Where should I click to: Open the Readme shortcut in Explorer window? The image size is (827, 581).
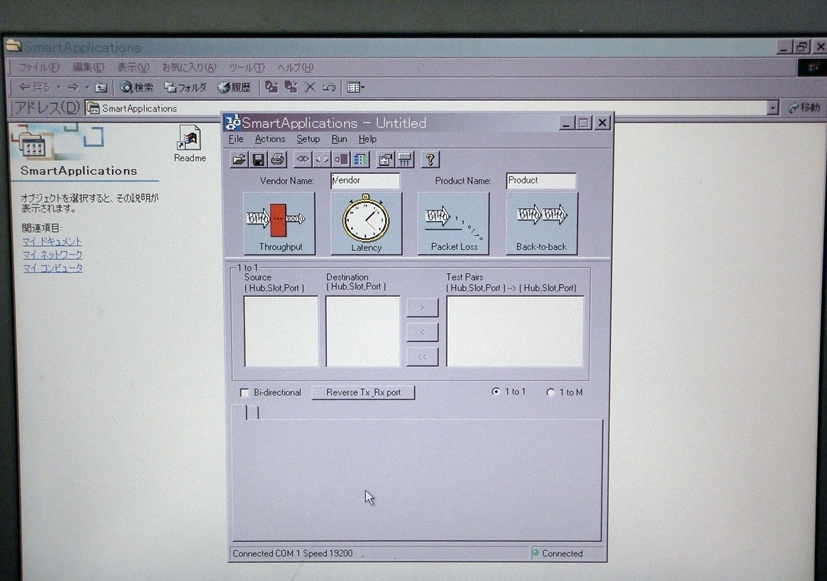(190, 143)
